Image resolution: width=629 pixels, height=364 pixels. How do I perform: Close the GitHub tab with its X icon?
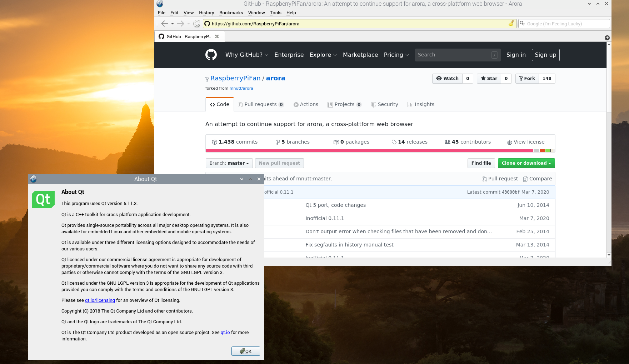pos(217,36)
